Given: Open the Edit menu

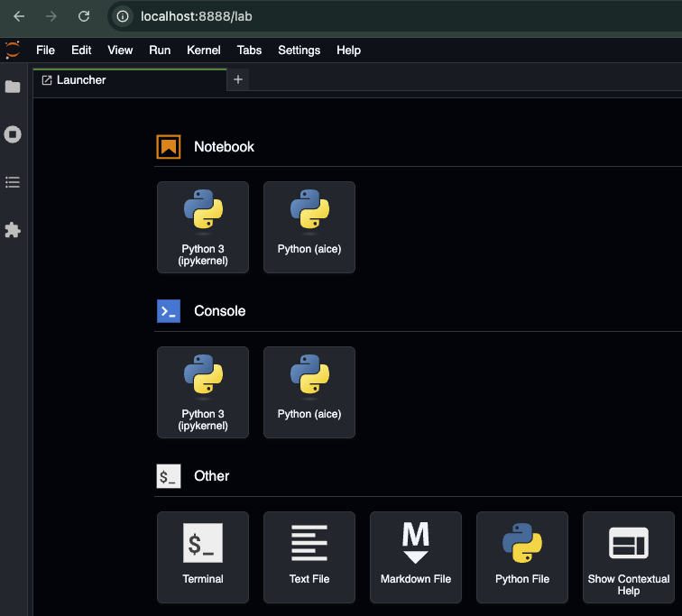Looking at the screenshot, I should point(81,51).
